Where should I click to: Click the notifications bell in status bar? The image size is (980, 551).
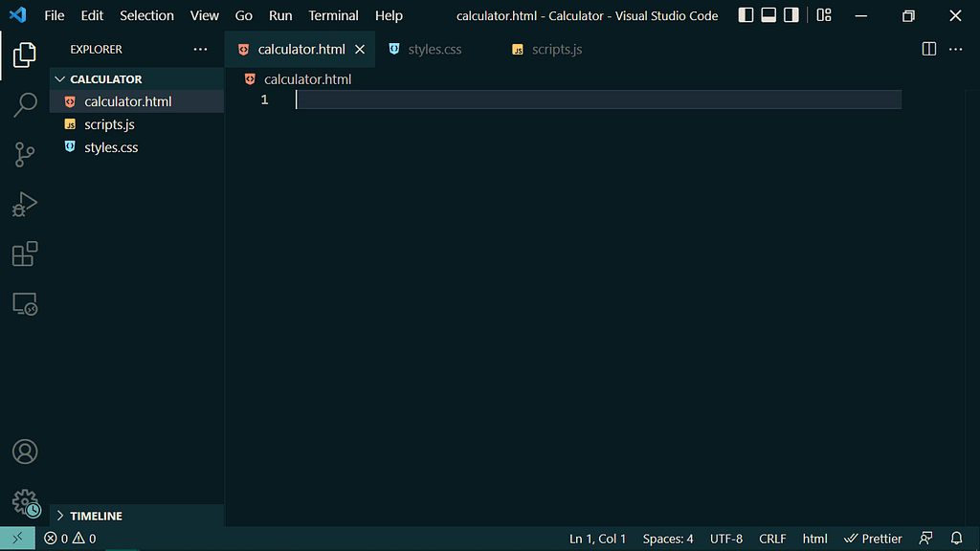click(x=956, y=539)
